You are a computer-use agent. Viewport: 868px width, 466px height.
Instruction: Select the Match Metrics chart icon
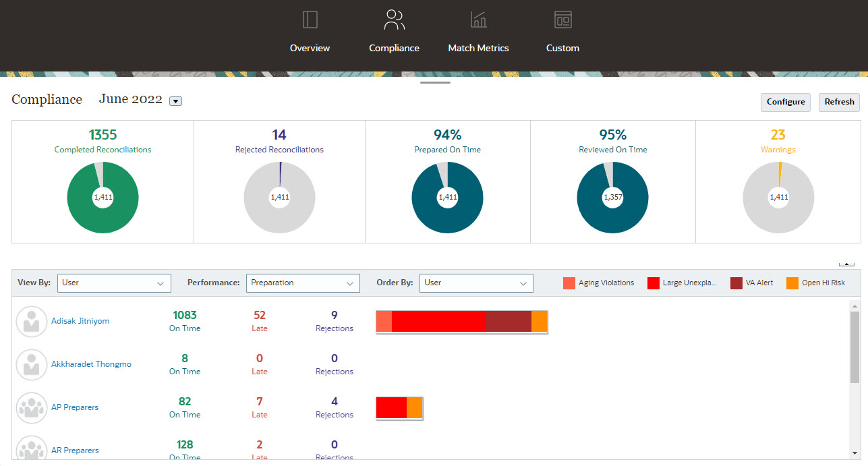tap(478, 20)
